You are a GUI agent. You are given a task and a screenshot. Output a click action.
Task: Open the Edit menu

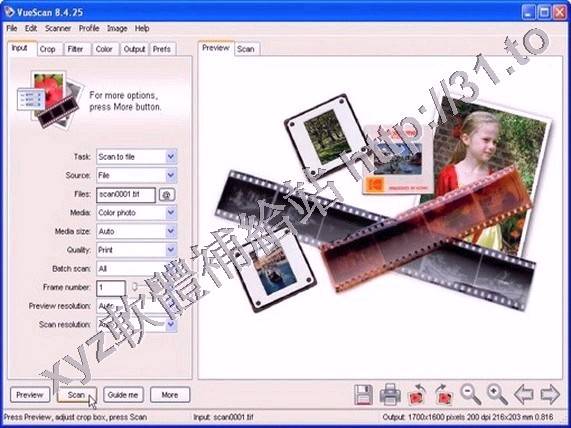tap(31, 28)
